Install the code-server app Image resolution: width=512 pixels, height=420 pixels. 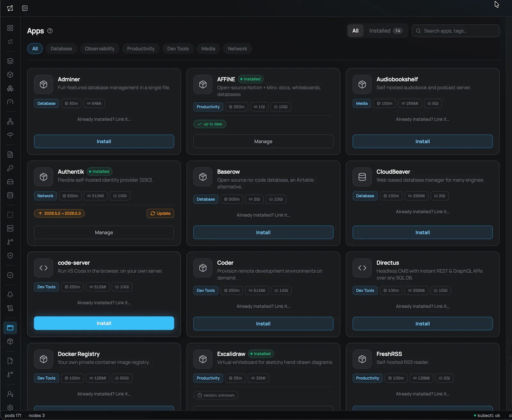pos(104,323)
